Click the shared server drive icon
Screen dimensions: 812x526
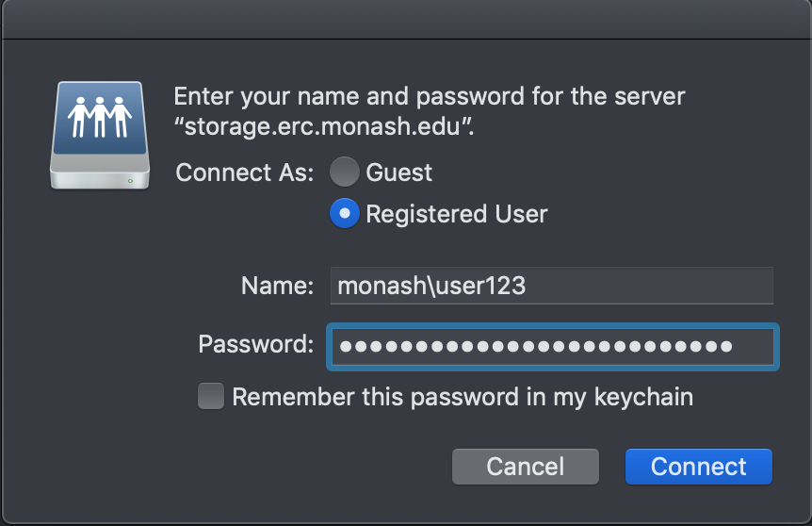coord(100,134)
